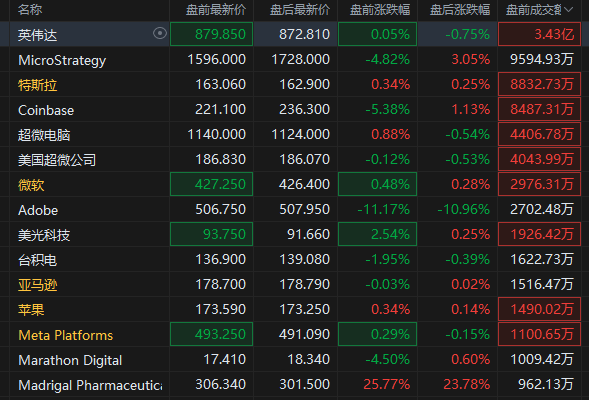Select the Meta Platforms entry
This screenshot has width=589, height=400.
tap(65, 335)
